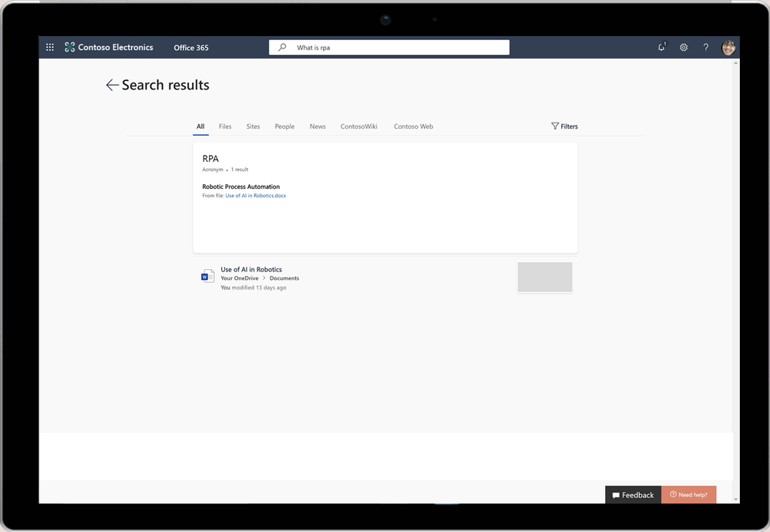This screenshot has height=532, width=770.
Task: Click the RPA acronym heading
Action: pyautogui.click(x=210, y=159)
